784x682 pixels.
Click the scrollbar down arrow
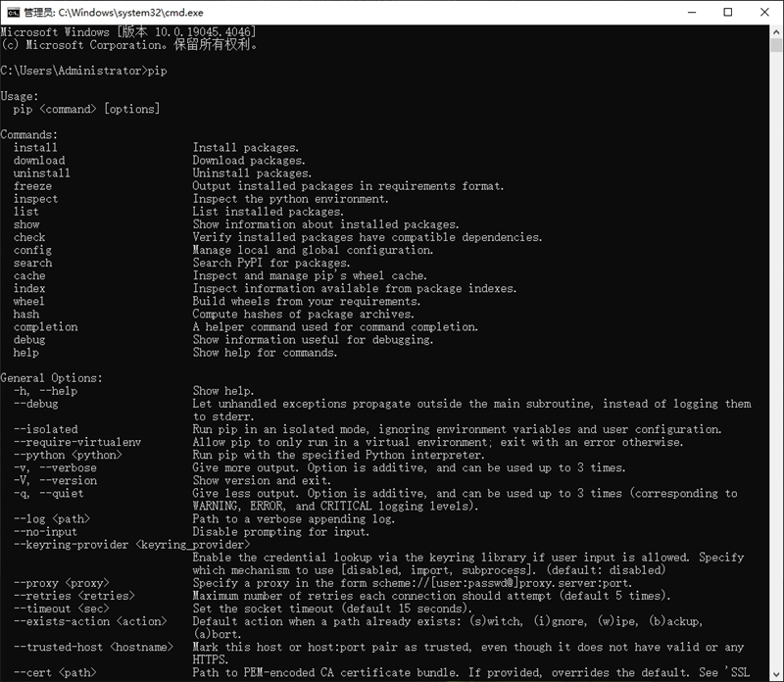tap(776, 674)
